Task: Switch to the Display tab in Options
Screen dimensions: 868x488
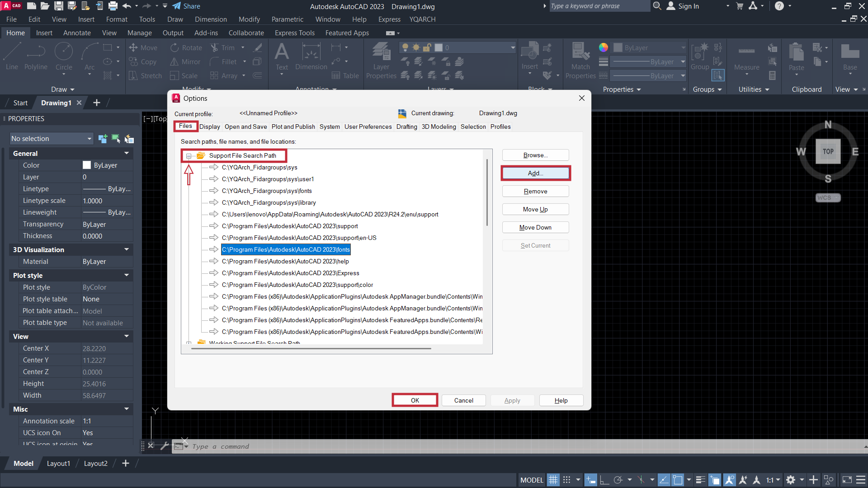Action: point(210,127)
